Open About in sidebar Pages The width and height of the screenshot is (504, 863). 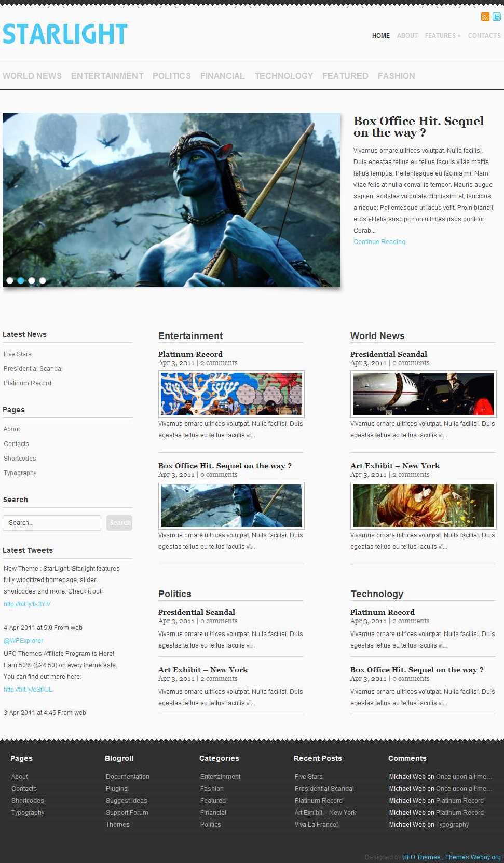[x=12, y=429]
